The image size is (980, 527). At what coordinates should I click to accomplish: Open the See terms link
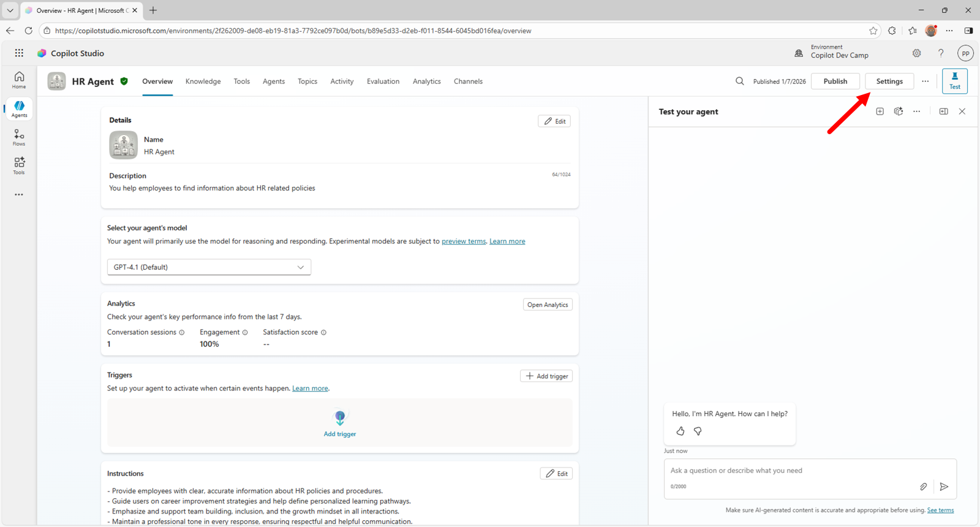[940, 510]
